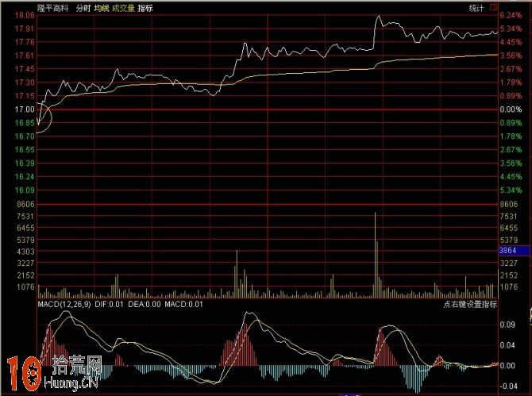Image resolution: width=532 pixels, height=396 pixels.
Task: Click the MACD scale value 0.04
Action: 507,345
